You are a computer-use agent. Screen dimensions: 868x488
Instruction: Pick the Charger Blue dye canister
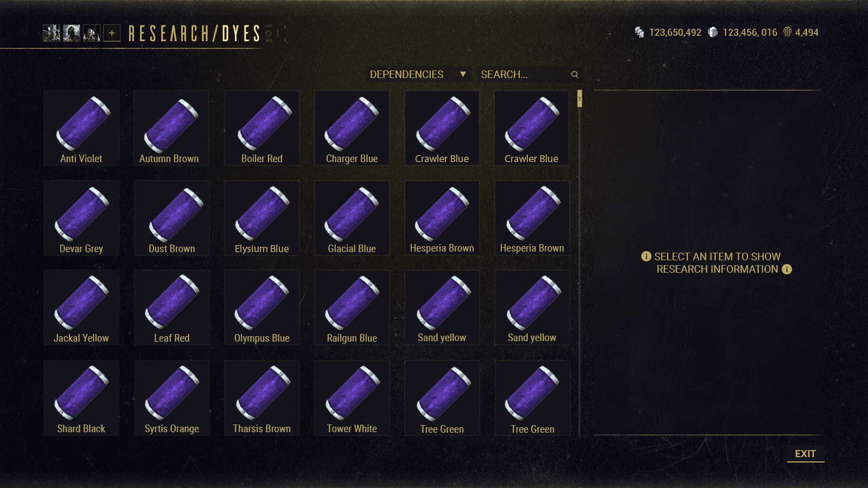[352, 128]
